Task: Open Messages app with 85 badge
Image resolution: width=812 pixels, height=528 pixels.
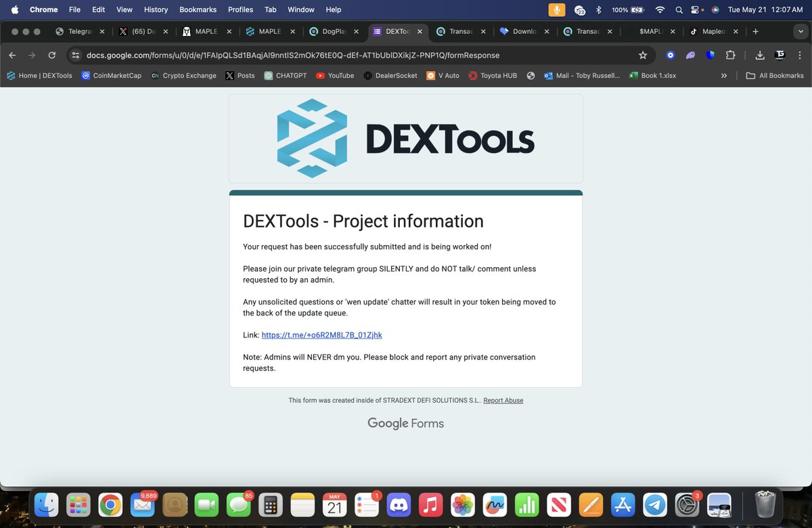Action: point(239,505)
